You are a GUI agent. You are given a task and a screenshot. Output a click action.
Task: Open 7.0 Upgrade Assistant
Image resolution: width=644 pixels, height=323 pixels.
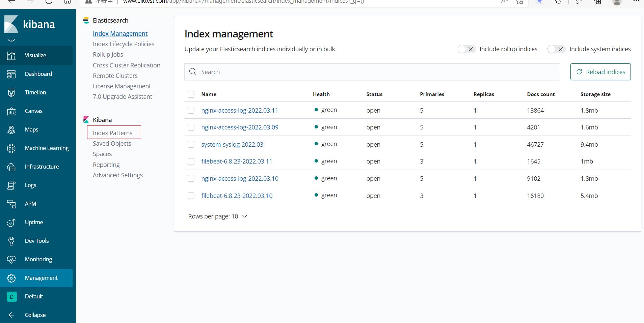(123, 96)
